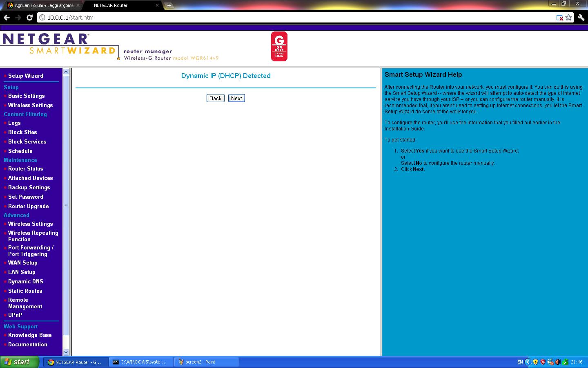This screenshot has width=588, height=368.
Task: Click the Smart Setup Wizard Help title
Action: click(x=423, y=74)
